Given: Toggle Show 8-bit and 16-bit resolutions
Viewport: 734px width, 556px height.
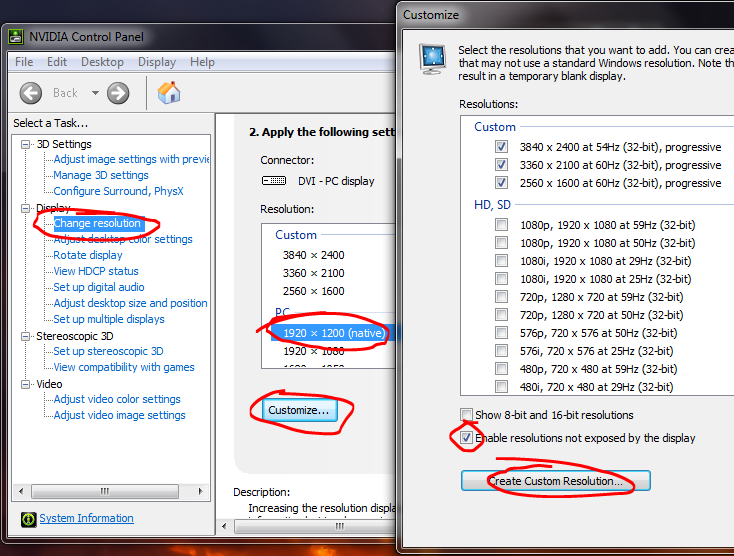Looking at the screenshot, I should [x=467, y=415].
